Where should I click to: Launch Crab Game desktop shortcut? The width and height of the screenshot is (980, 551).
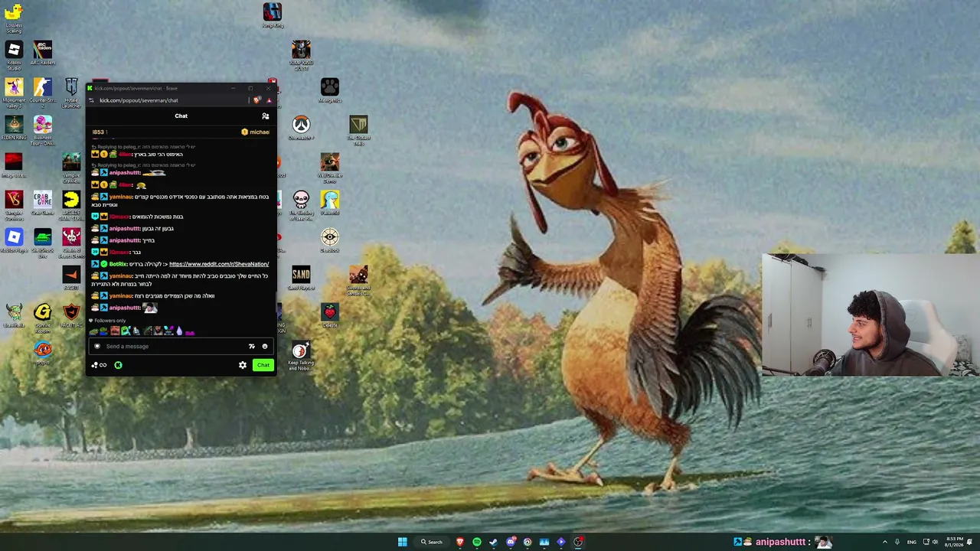[x=42, y=201]
